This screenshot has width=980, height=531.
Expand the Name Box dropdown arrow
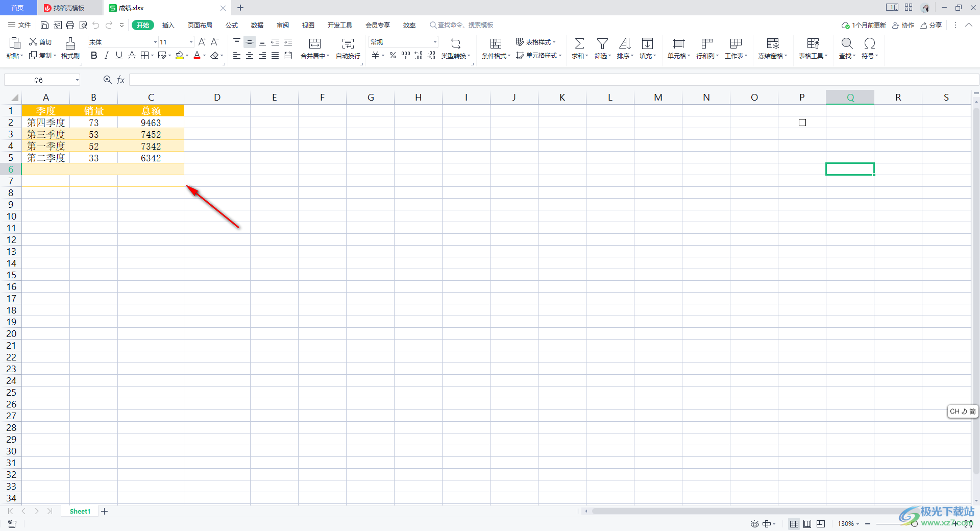coord(77,80)
